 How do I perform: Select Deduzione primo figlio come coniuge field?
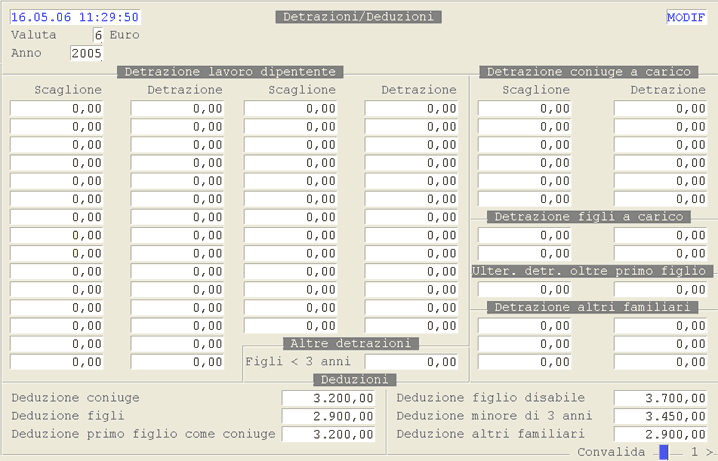(x=329, y=434)
